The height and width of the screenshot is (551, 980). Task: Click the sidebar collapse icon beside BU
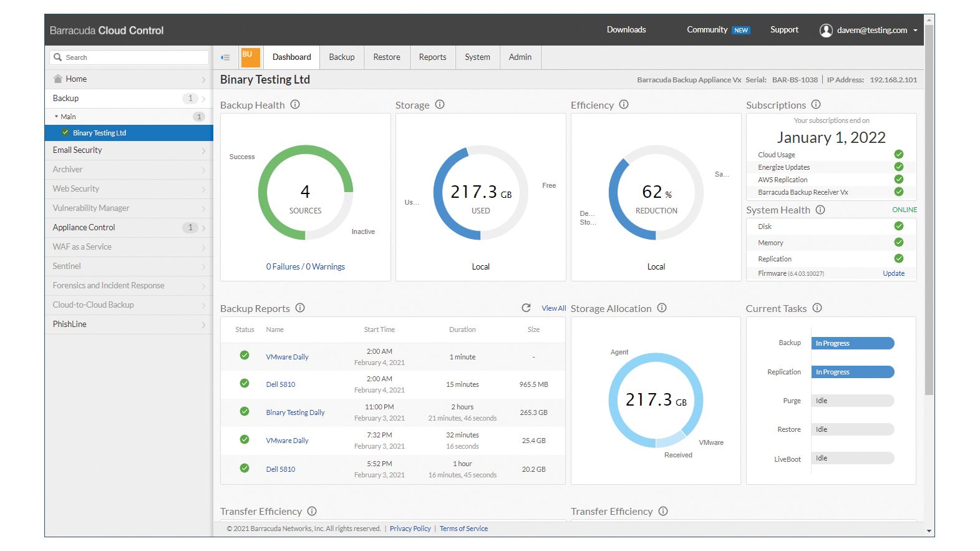[x=225, y=57]
